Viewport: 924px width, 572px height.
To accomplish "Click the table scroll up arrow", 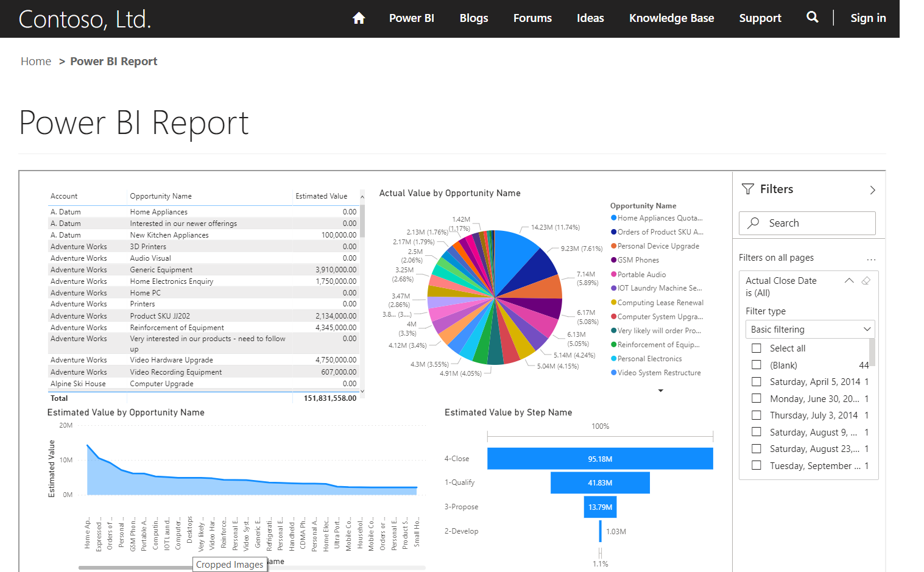I will pos(362,197).
